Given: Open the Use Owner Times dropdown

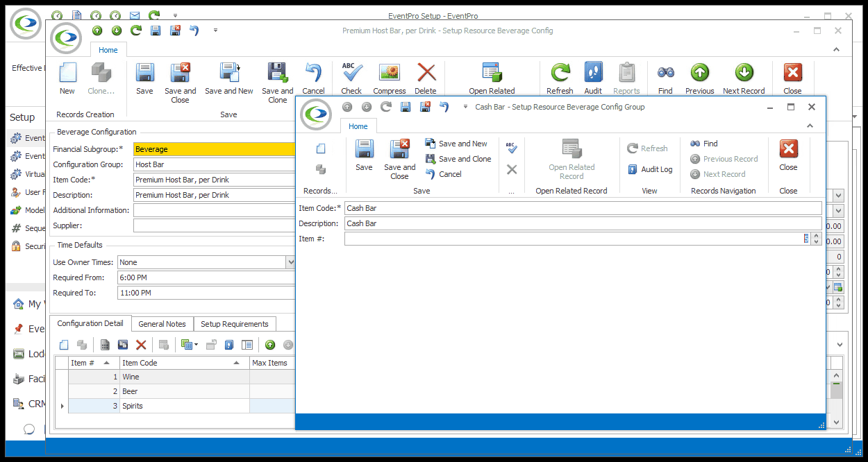Looking at the screenshot, I should (290, 262).
